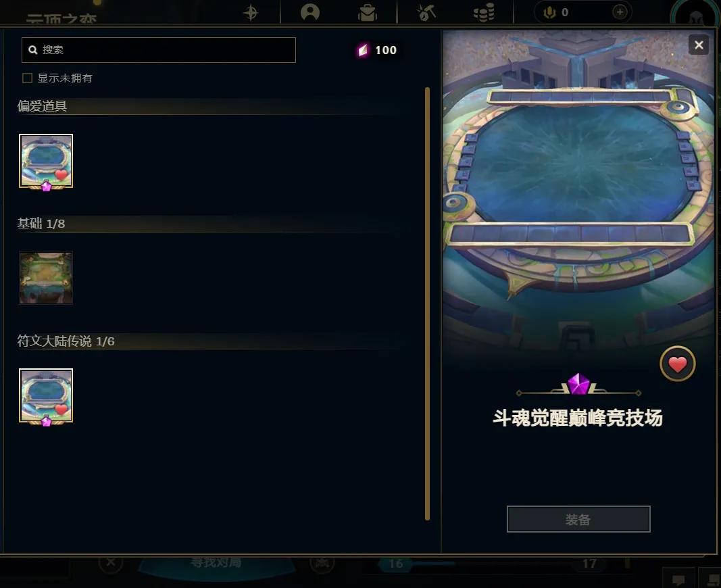Open the profile icon in top bar

310,12
